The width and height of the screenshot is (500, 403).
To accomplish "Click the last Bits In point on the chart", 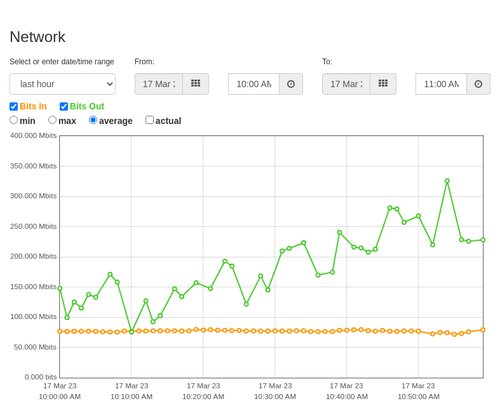I will (x=483, y=330).
